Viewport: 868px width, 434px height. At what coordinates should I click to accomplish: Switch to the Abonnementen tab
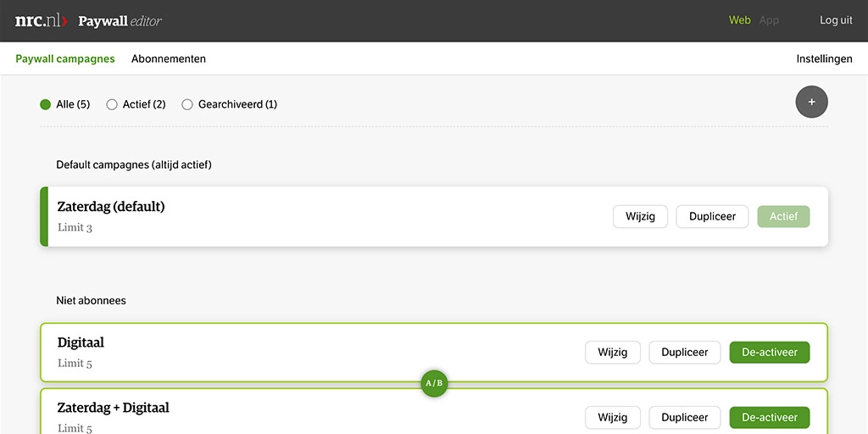169,58
